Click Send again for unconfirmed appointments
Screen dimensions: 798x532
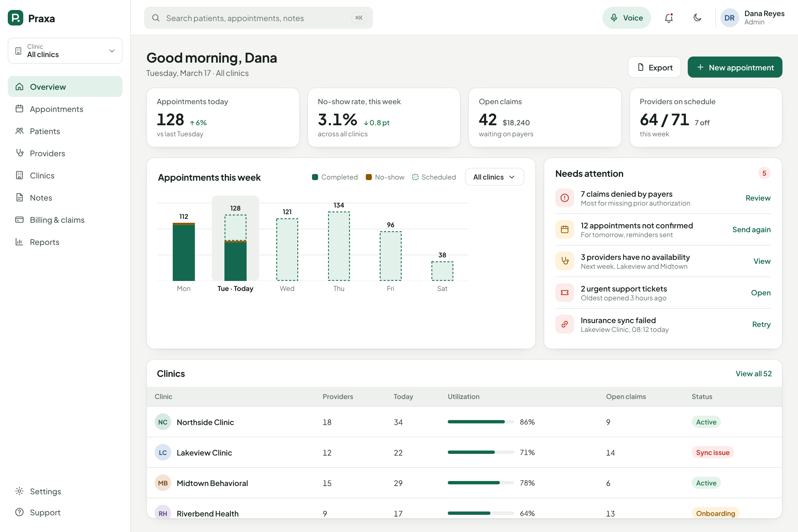tap(751, 229)
